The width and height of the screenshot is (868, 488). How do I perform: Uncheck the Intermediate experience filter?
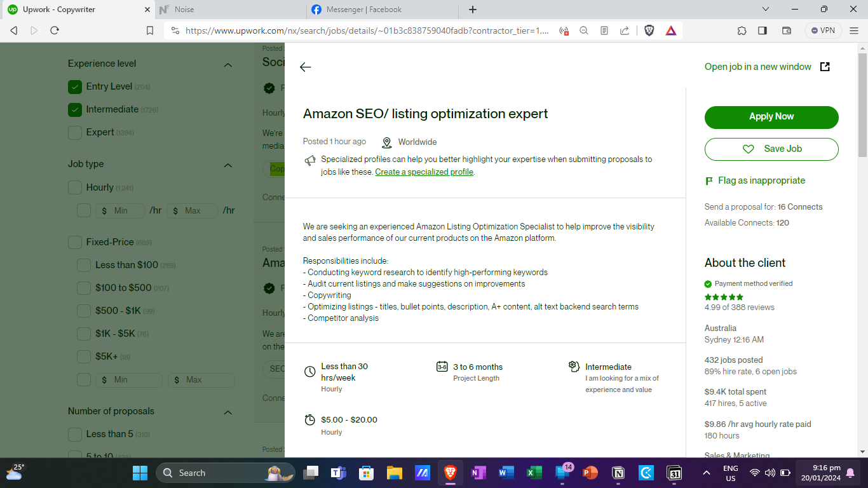point(75,110)
